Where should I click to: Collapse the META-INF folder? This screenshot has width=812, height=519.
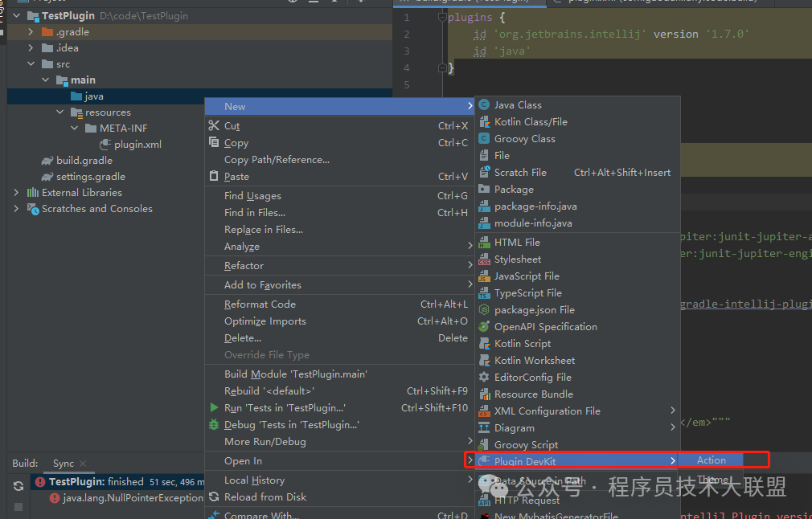(x=75, y=128)
